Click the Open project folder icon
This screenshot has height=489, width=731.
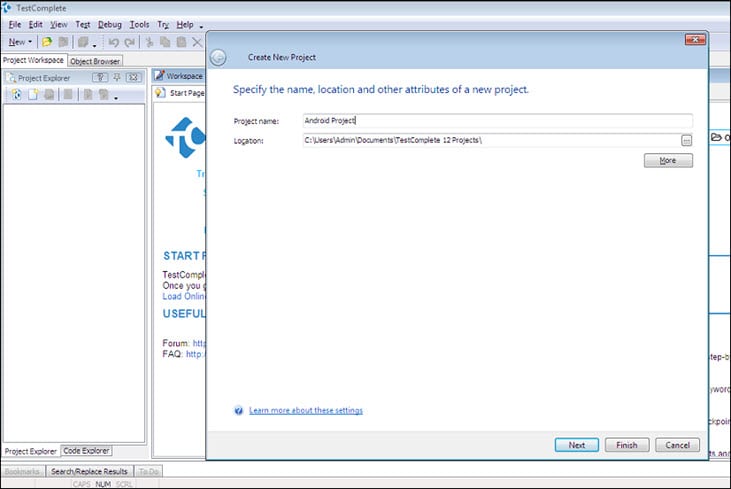[47, 42]
